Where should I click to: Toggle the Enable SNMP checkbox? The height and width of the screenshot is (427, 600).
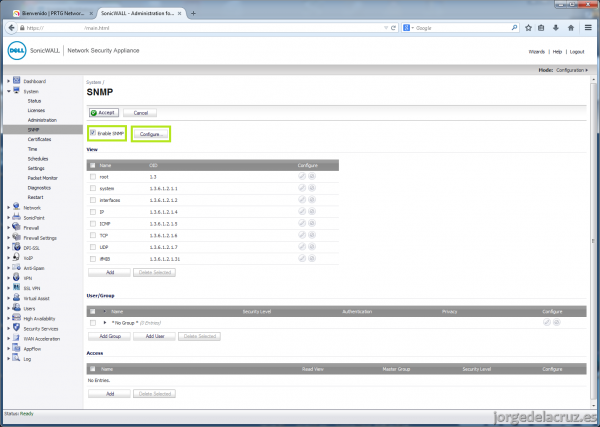click(93, 133)
